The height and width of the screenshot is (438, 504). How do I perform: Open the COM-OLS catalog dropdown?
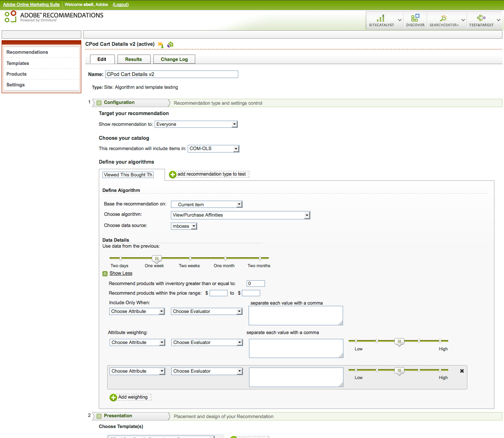pos(214,149)
